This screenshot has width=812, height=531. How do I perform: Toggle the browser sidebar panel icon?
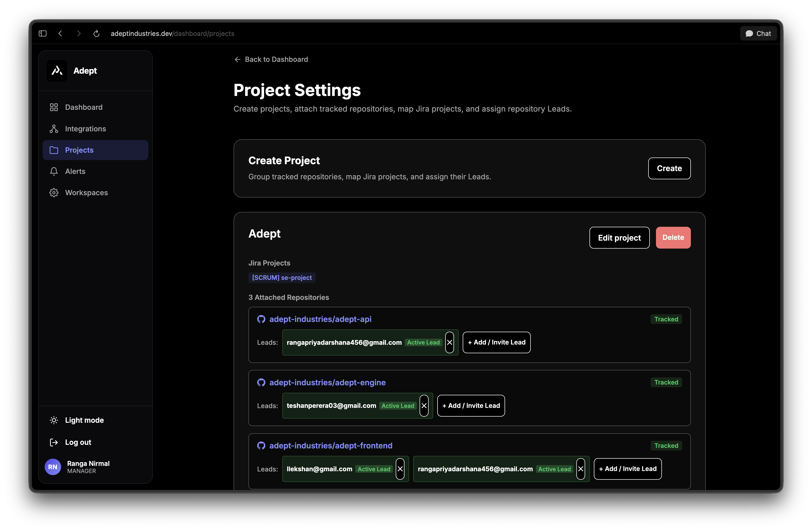(43, 33)
